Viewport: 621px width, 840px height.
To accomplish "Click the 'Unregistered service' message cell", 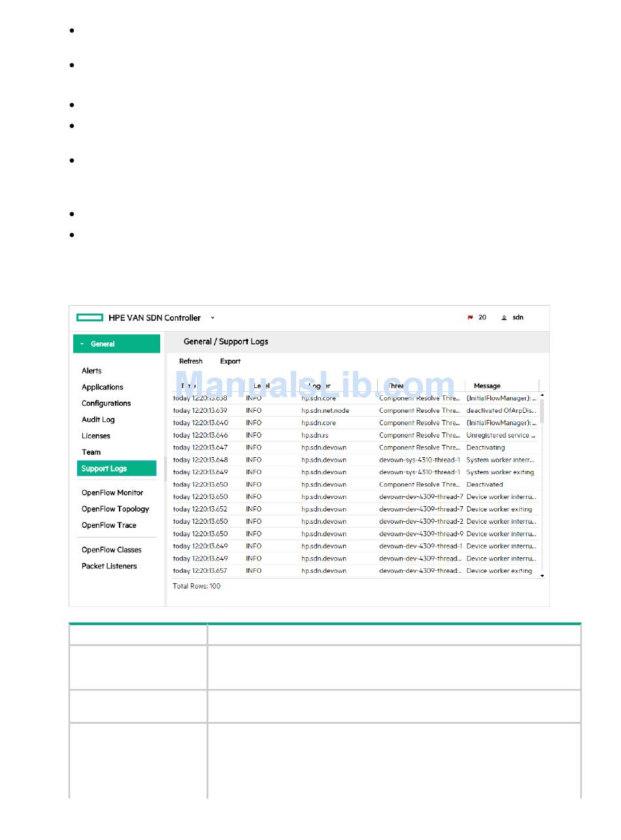I will (501, 436).
